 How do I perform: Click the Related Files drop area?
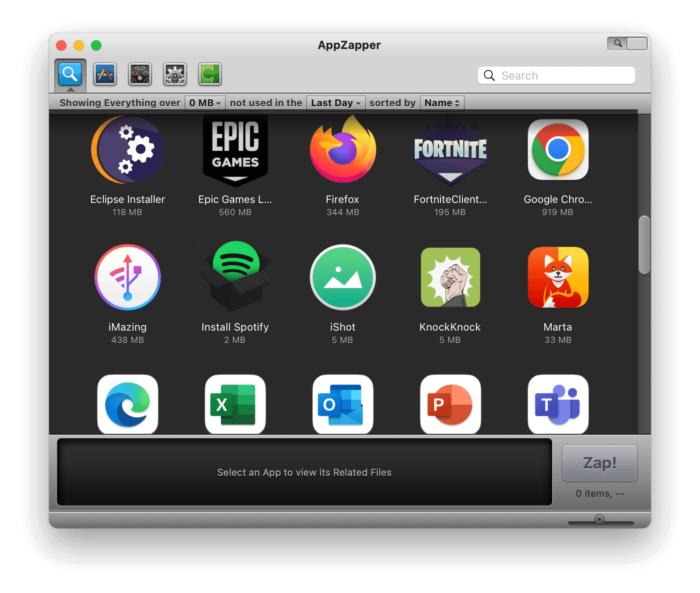coord(304,472)
